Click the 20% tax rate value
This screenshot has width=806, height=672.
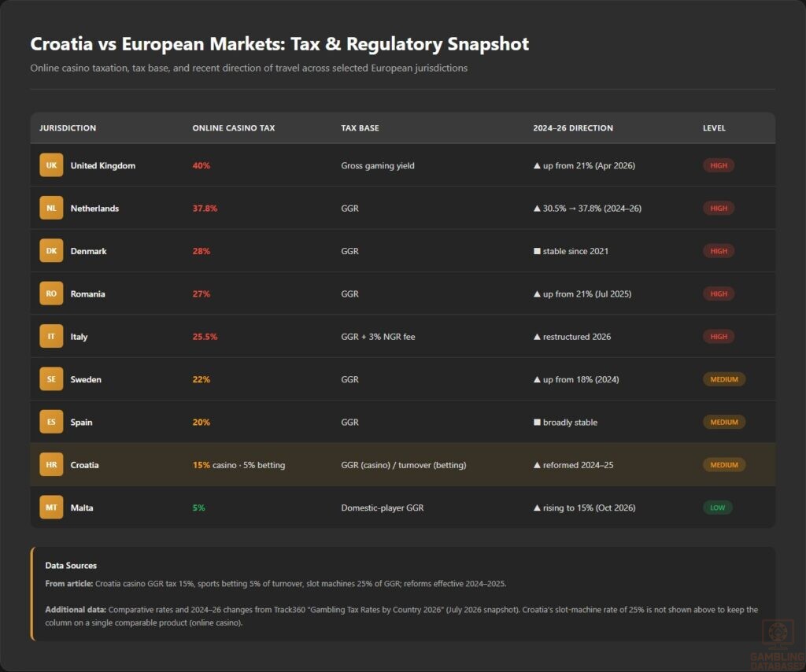pos(201,423)
